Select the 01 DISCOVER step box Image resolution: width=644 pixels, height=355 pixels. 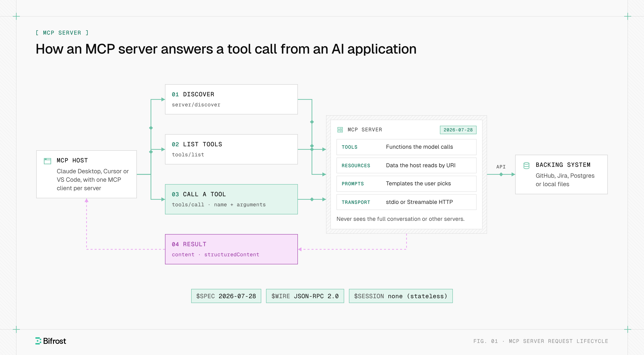point(231,99)
